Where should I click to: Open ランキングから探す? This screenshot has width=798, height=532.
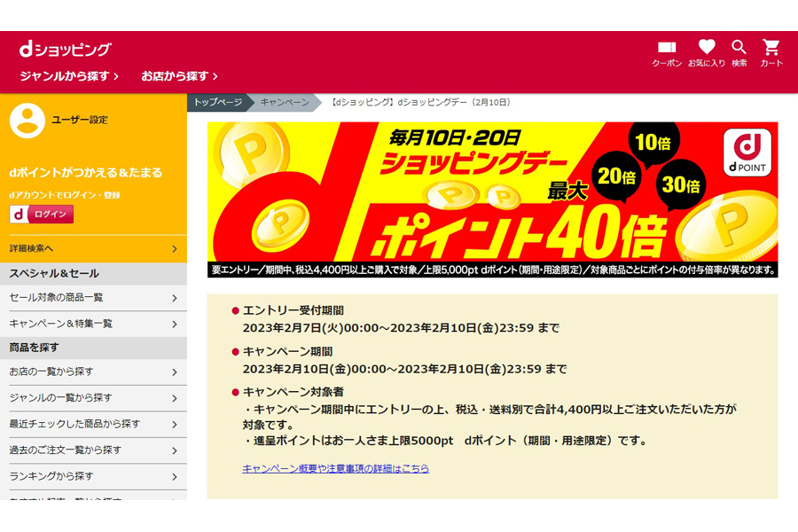coord(94,476)
